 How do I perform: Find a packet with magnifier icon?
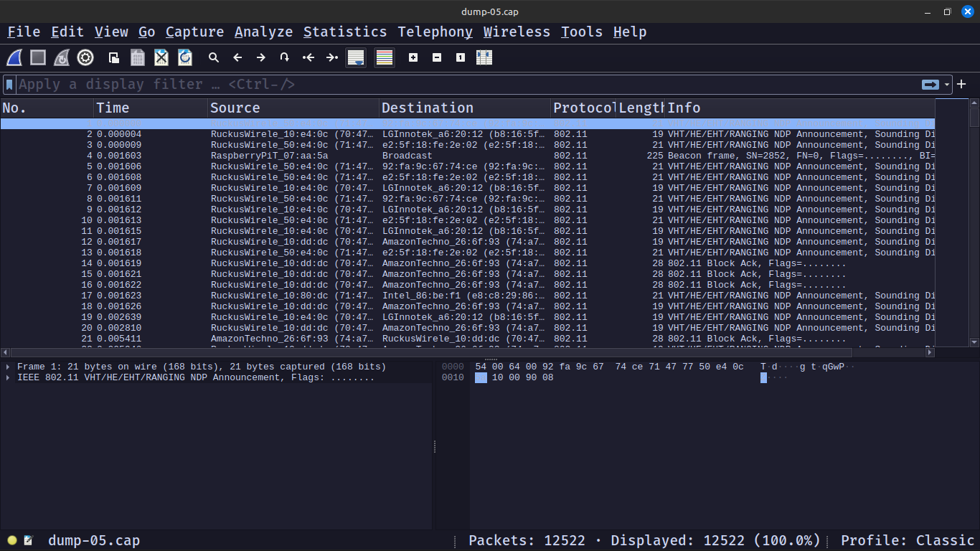[x=214, y=57]
